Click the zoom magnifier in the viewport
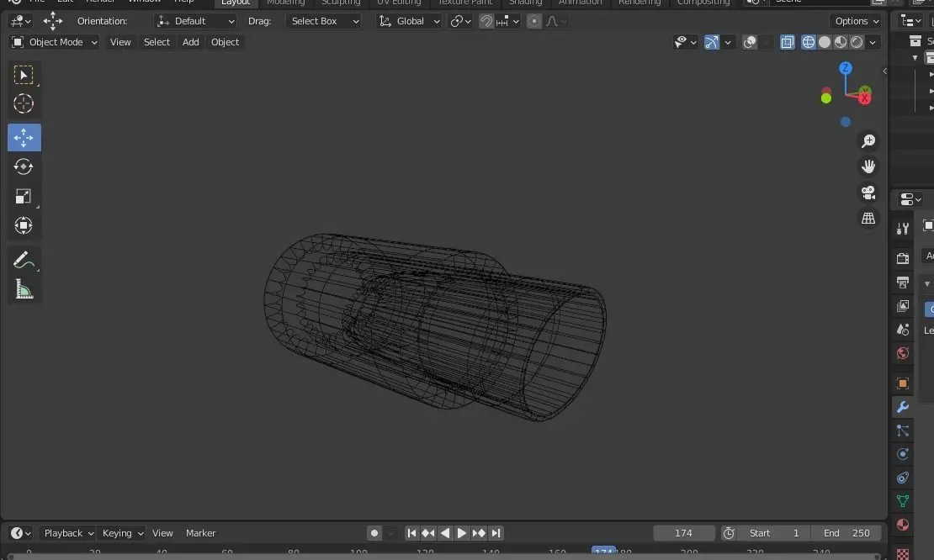 tap(868, 141)
